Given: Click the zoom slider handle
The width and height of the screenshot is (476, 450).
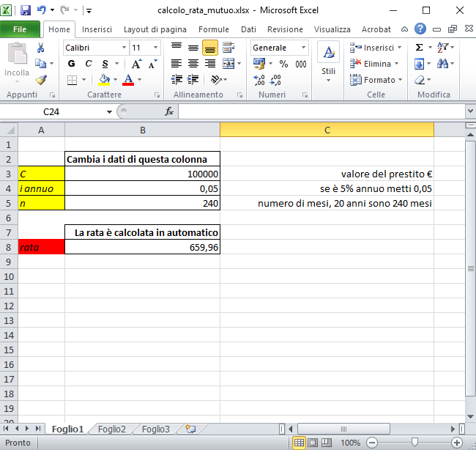Looking at the screenshot, I should 414,442.
